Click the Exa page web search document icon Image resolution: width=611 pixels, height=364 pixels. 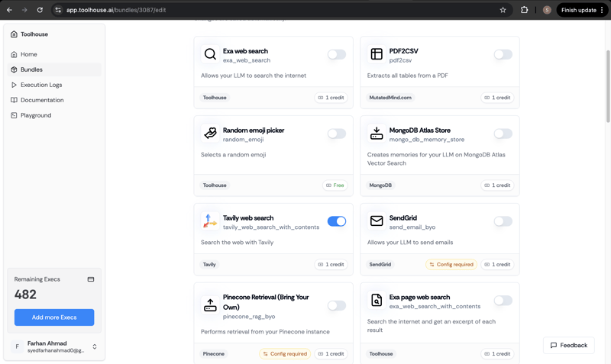point(377,300)
